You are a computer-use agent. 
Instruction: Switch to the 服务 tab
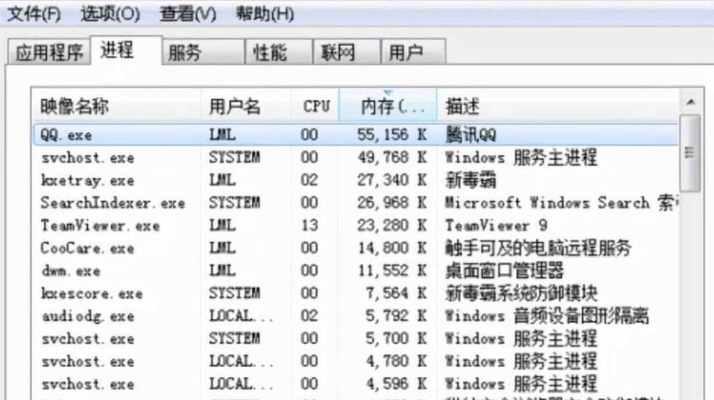tap(203, 52)
